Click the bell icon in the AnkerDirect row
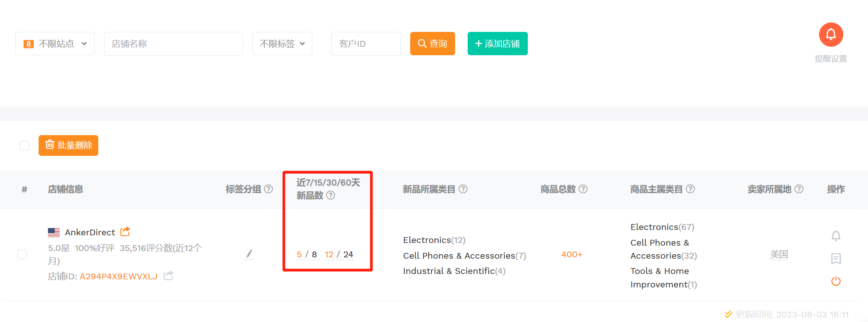This screenshot has height=322, width=868. click(836, 236)
